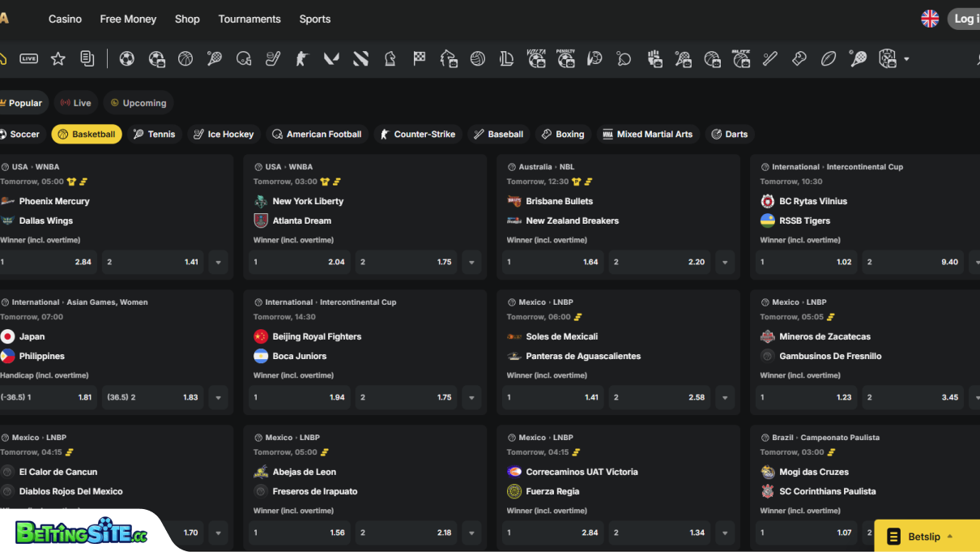This screenshot has width=980, height=552.
Task: Select the rugby ball icon
Action: 829,58
